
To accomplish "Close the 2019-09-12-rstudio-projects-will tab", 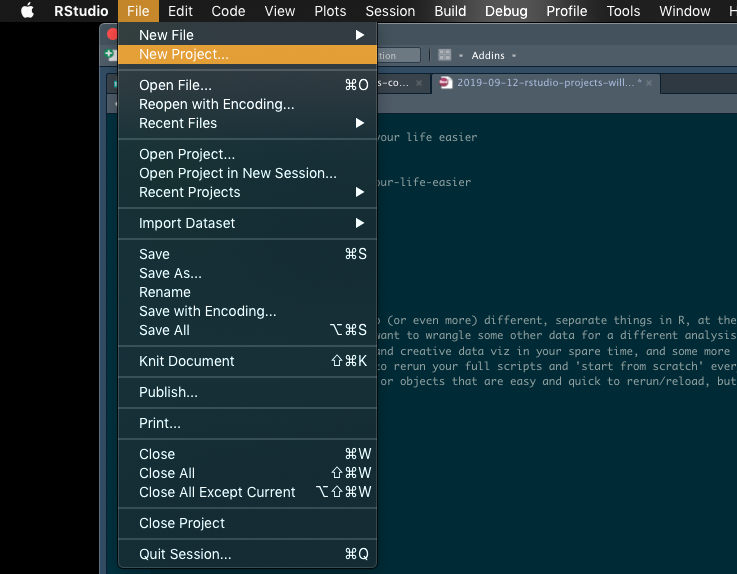I will point(649,83).
